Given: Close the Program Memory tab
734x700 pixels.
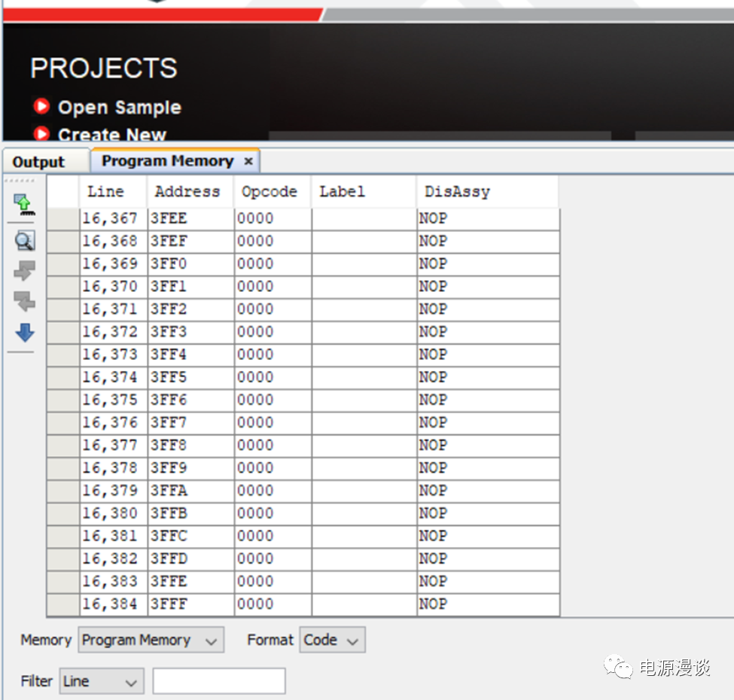Looking at the screenshot, I should pos(248,161).
